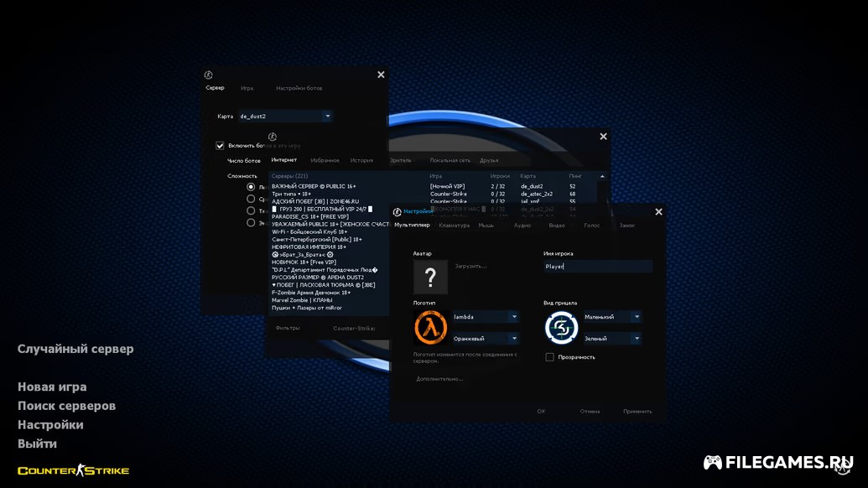The width and height of the screenshot is (868, 488).
Task: Click Выйти in the main menu
Action: (x=37, y=444)
